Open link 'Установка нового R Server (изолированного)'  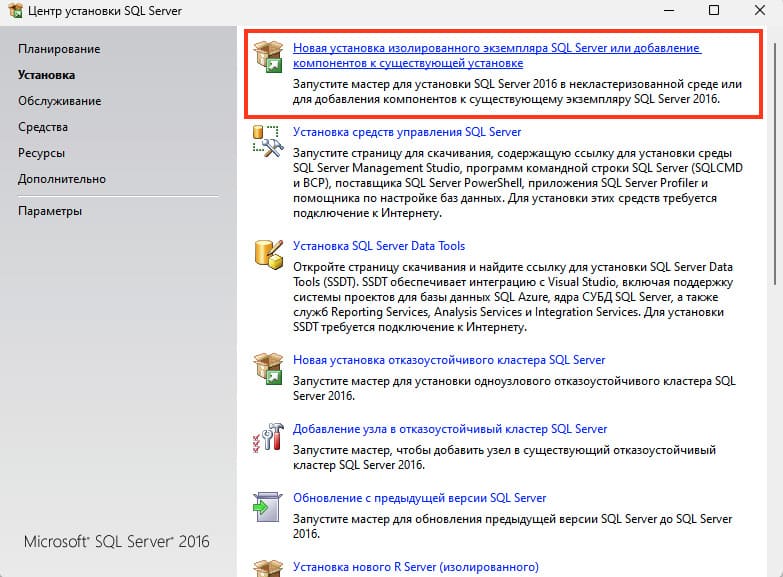415,567
